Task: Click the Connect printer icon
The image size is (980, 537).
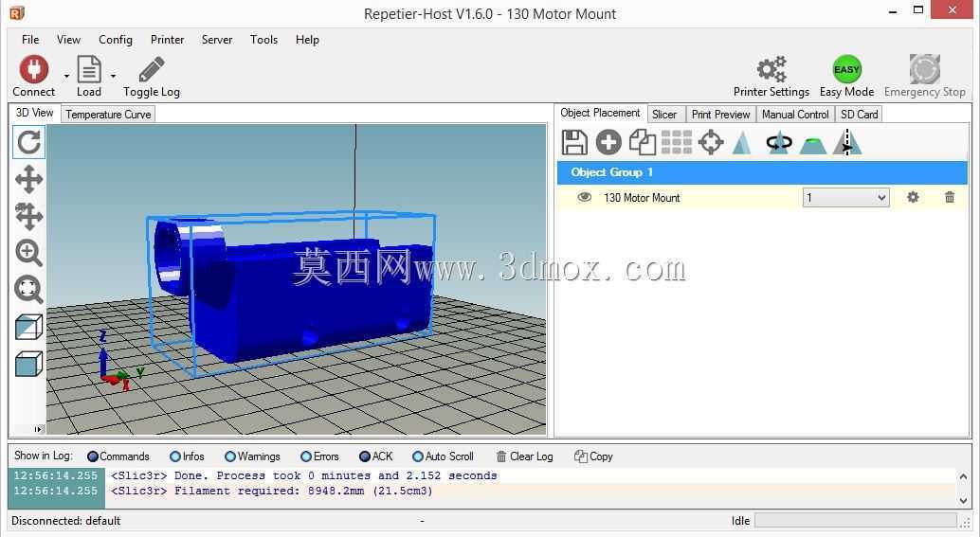Action: (34, 69)
